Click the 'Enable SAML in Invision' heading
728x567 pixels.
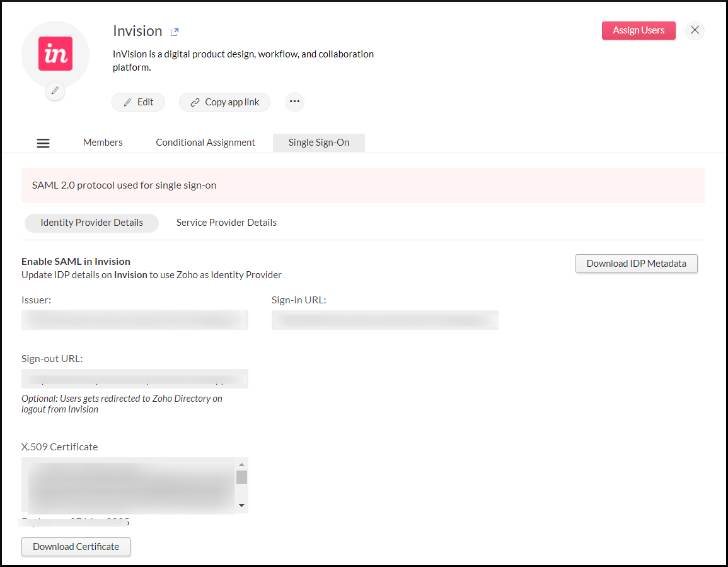[76, 261]
